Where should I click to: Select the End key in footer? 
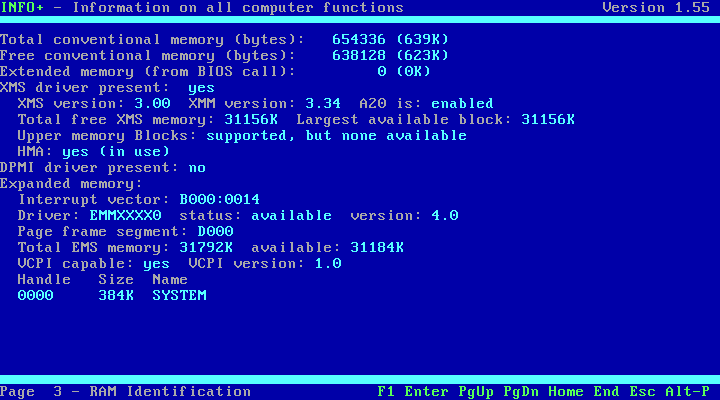tap(606, 391)
